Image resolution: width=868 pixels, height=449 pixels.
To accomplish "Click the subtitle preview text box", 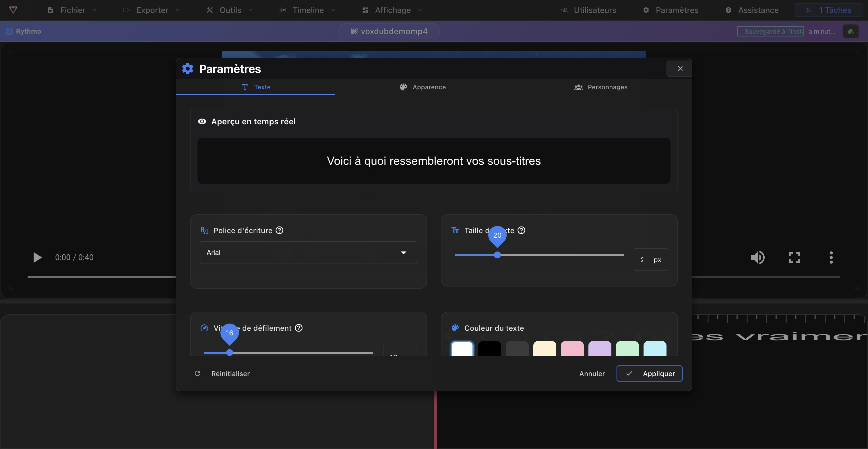I will coord(434,161).
